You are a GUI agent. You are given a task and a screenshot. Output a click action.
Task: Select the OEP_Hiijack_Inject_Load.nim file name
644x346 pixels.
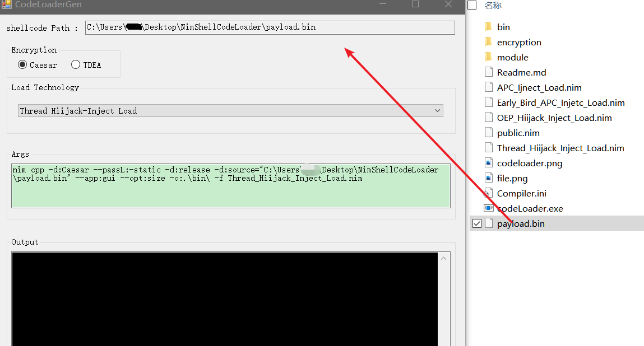[x=554, y=118]
